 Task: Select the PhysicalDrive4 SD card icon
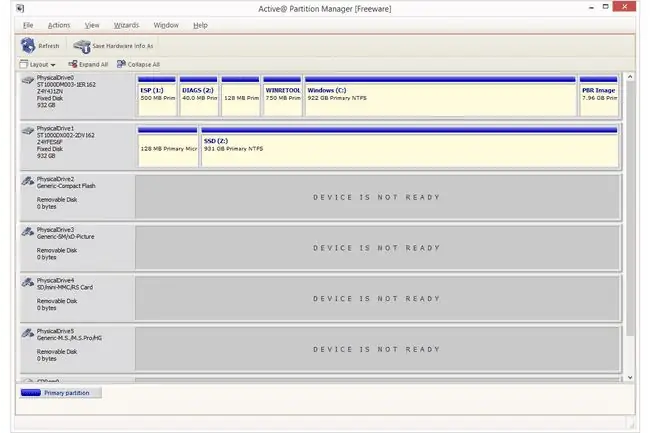[x=28, y=283]
